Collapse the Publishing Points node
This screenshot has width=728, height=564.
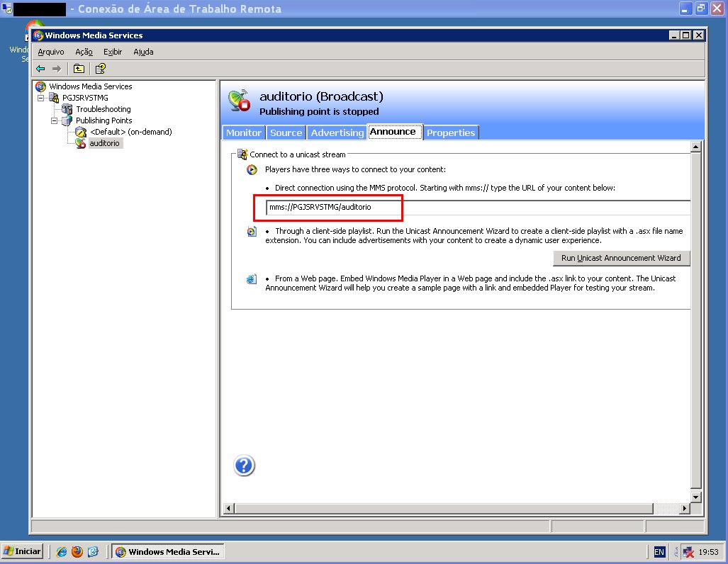(x=55, y=120)
